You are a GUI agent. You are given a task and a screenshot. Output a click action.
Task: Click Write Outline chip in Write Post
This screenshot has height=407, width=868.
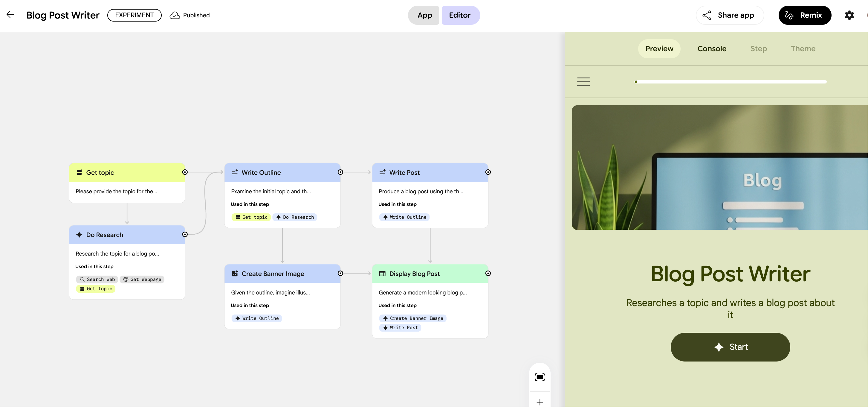(404, 217)
